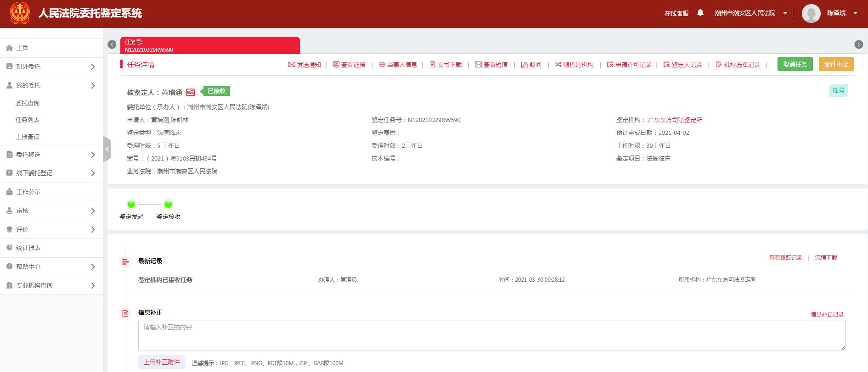Click the 工作公示 sidebar icon

9,192
